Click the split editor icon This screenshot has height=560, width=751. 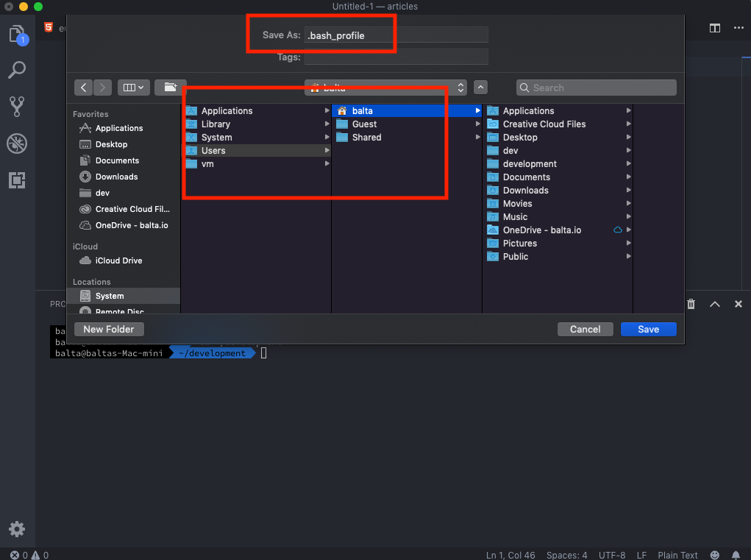point(715,28)
